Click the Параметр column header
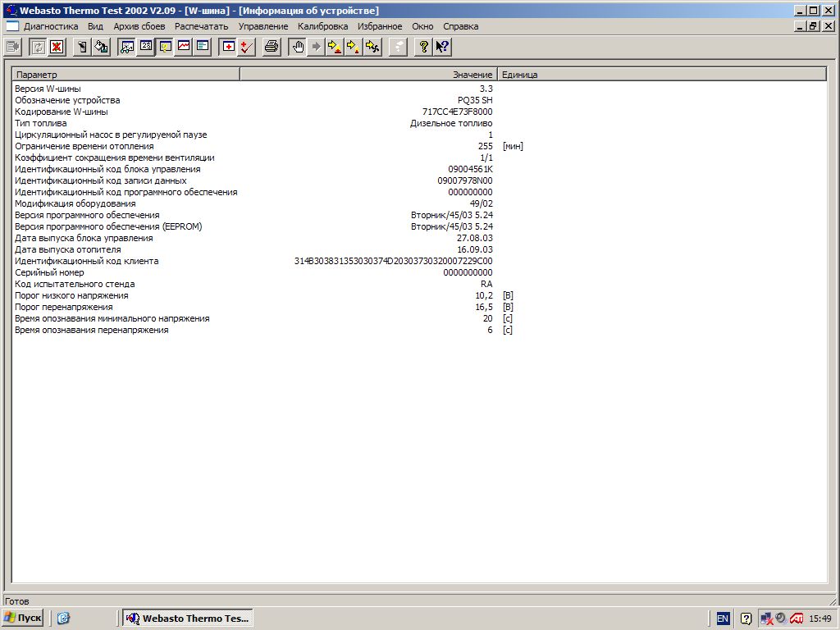840x630 pixels. (x=126, y=75)
